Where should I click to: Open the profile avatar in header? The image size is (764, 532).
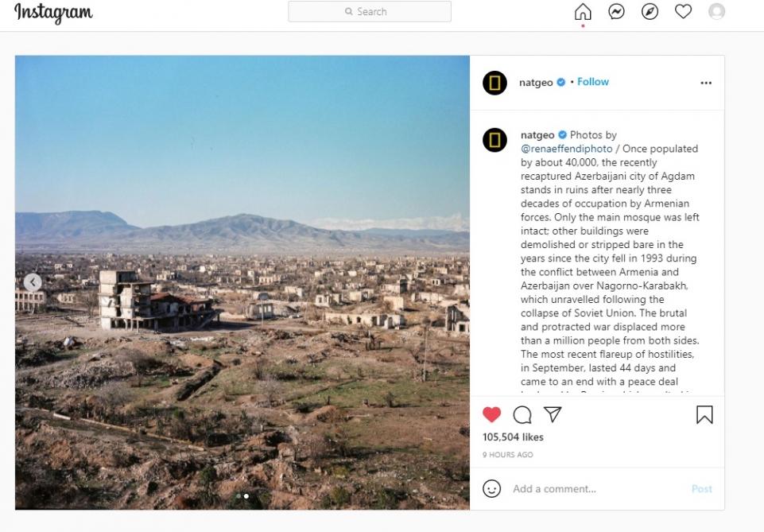(717, 11)
